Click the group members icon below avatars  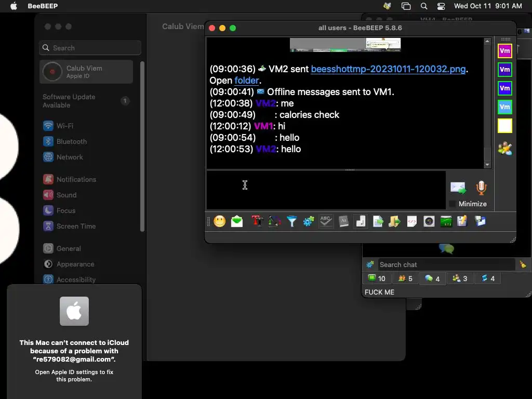pyautogui.click(x=505, y=149)
